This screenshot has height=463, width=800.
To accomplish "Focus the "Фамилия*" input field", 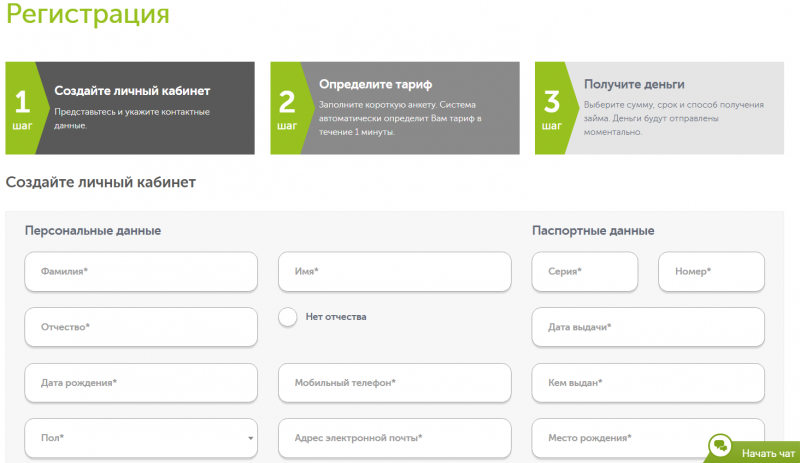I will tap(141, 272).
